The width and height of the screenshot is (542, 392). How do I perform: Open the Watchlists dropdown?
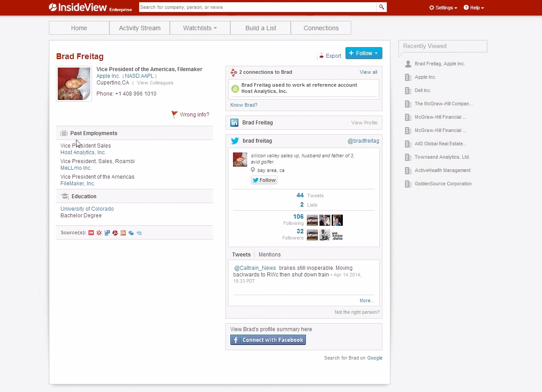click(x=200, y=28)
